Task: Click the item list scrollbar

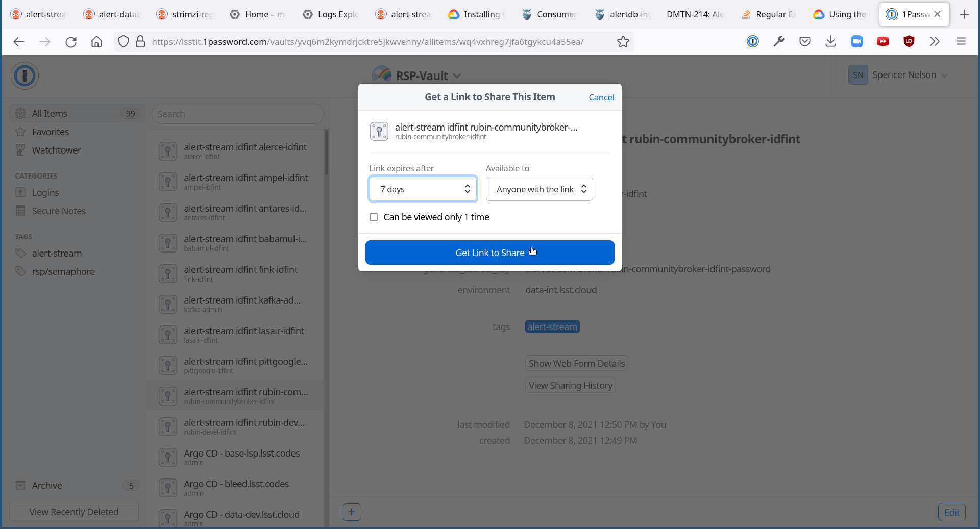Action: (327, 152)
